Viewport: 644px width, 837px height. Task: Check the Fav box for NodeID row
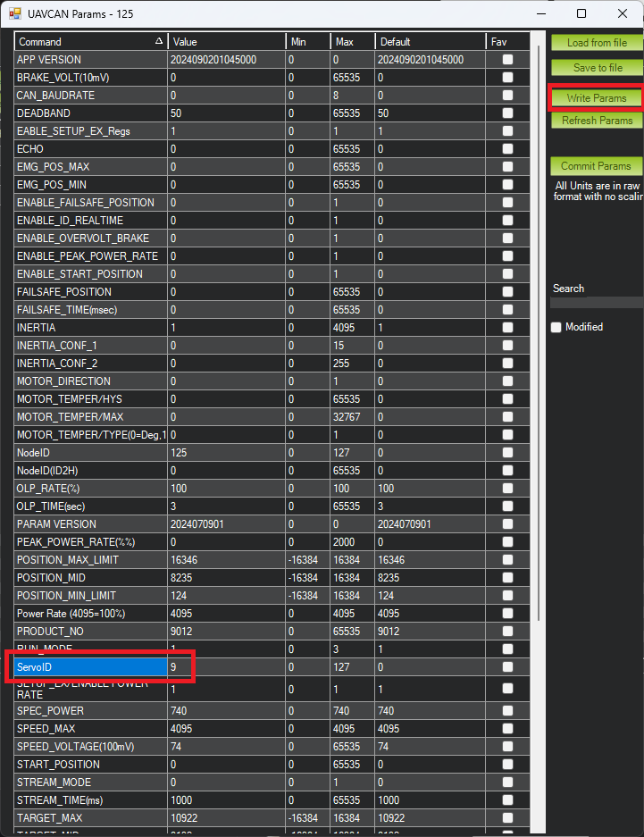click(507, 453)
